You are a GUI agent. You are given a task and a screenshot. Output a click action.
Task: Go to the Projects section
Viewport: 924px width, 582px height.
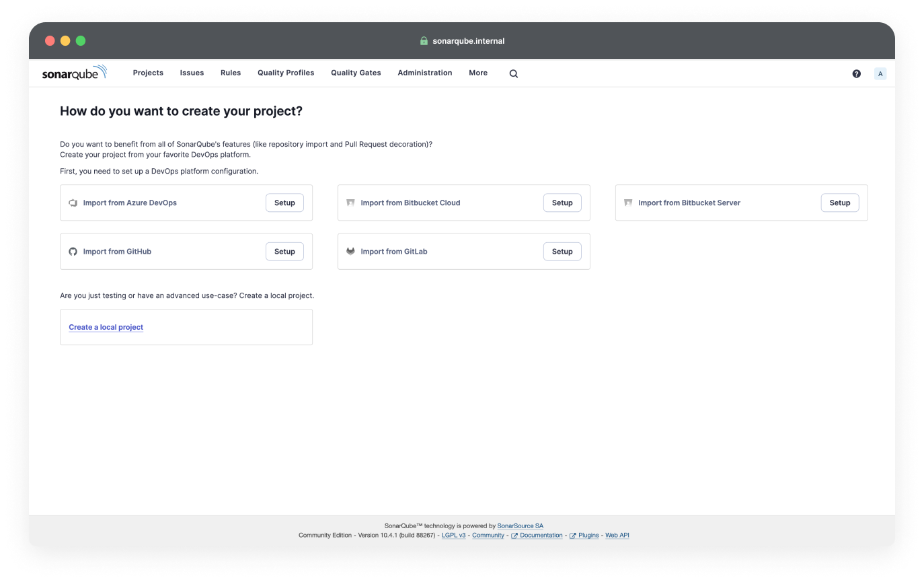[148, 73]
